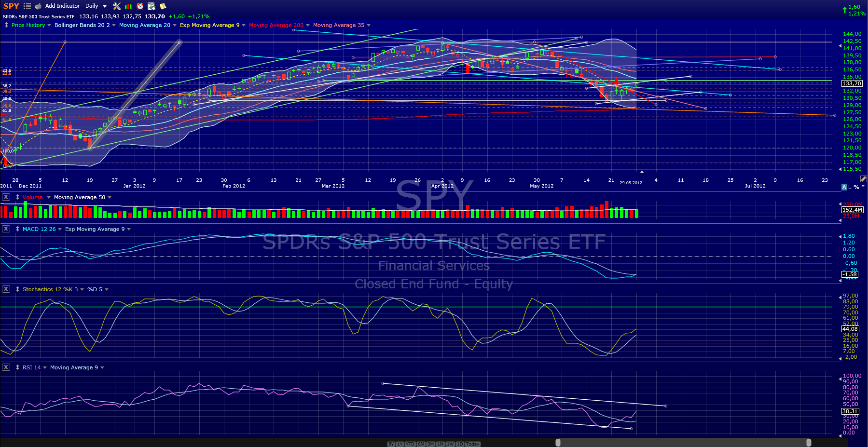This screenshot has height=447, width=868.
Task: Jump to Today on the time axis
Action: (x=473, y=444)
